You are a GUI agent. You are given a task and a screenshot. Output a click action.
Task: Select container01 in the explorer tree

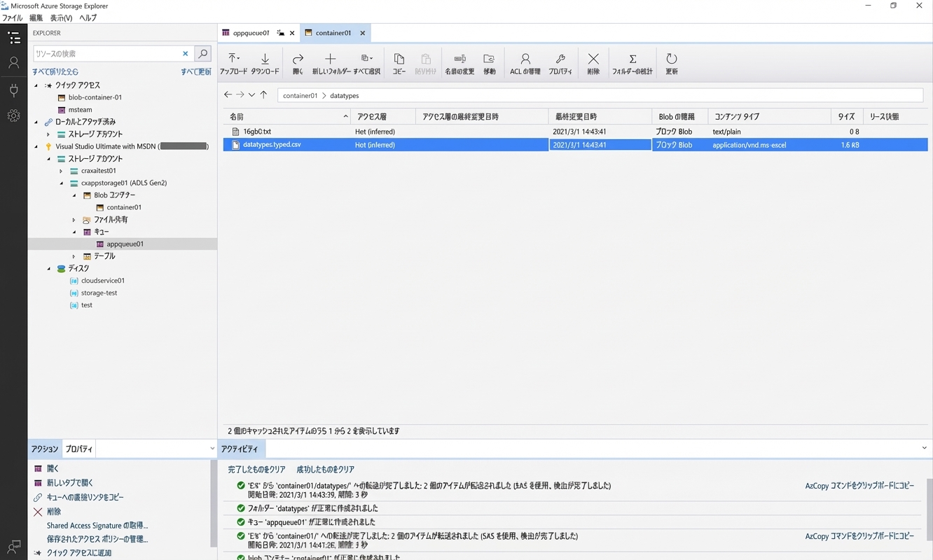124,207
